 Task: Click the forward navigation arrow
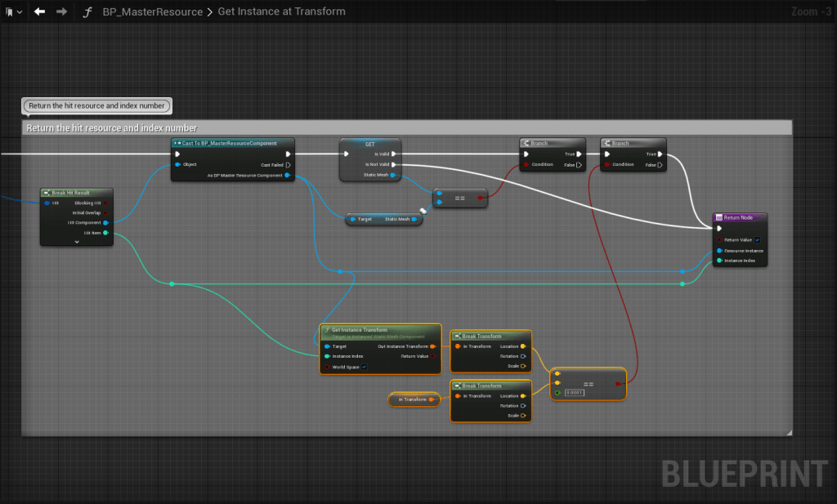pyautogui.click(x=61, y=11)
